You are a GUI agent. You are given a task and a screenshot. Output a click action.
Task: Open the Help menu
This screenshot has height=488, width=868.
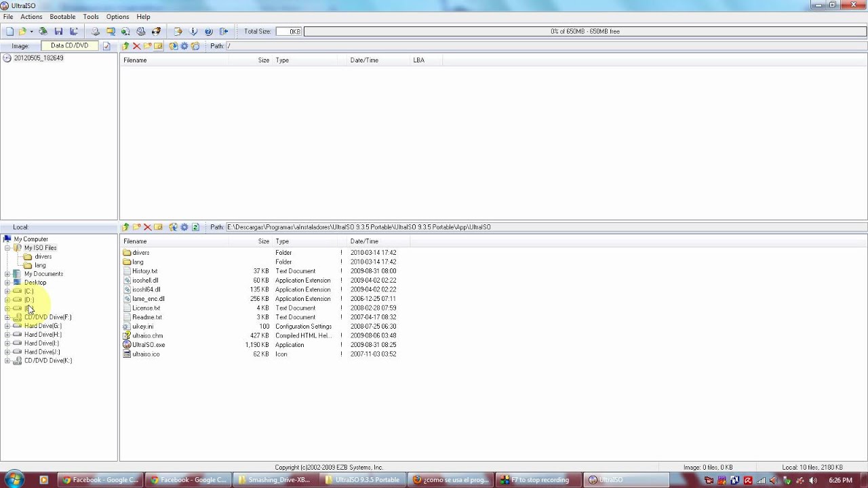click(x=143, y=16)
